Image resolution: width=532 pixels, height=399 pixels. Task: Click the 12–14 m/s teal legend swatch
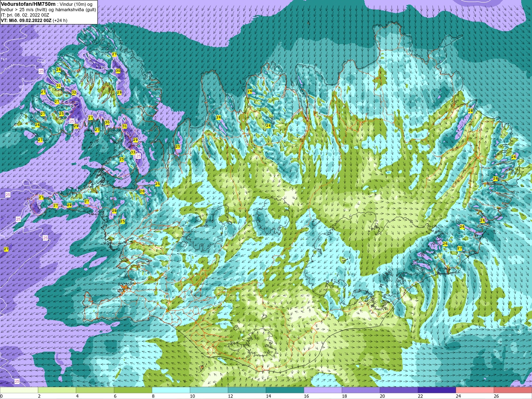(247, 390)
